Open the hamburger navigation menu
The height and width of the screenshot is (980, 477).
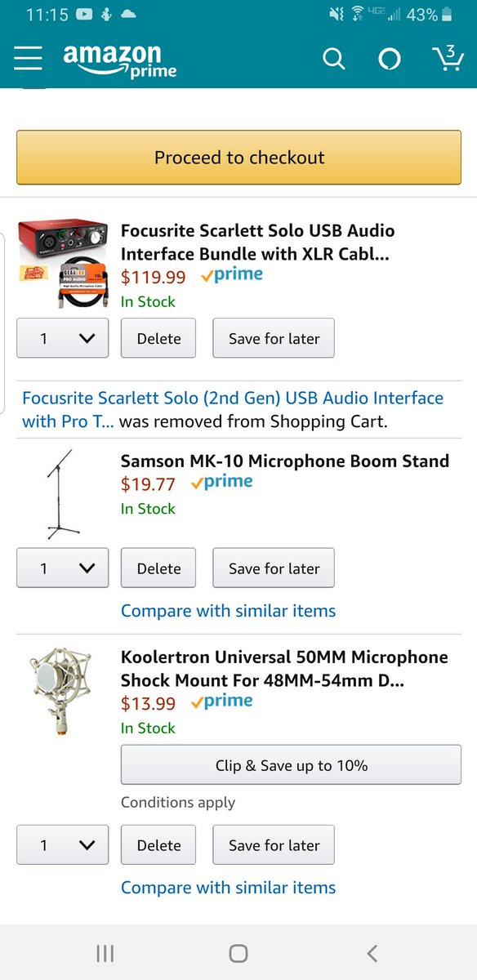pos(28,58)
